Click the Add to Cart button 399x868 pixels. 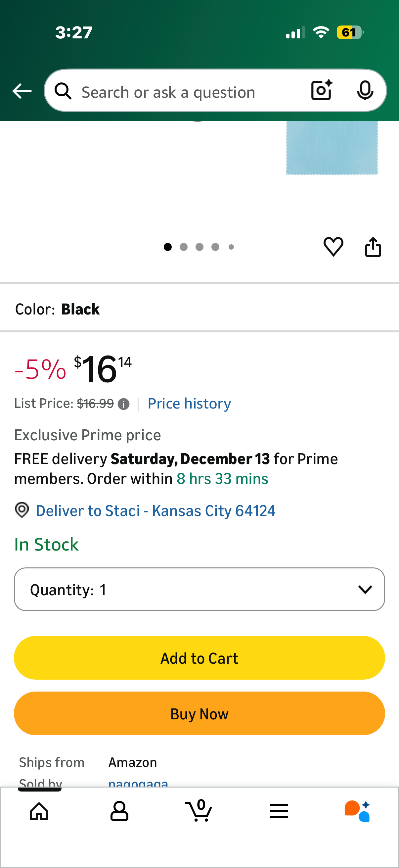pyautogui.click(x=199, y=658)
